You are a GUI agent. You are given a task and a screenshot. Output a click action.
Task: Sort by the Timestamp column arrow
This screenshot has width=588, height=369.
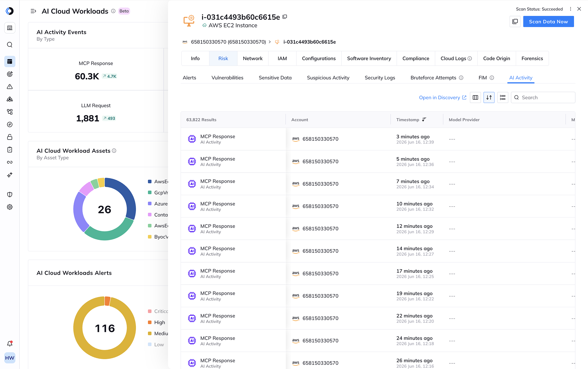(424, 119)
